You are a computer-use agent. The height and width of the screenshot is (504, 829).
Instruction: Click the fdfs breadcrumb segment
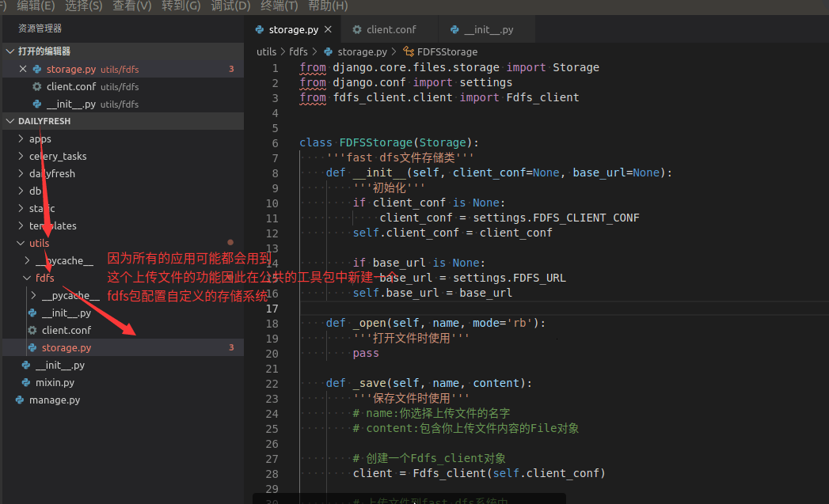tap(299, 51)
